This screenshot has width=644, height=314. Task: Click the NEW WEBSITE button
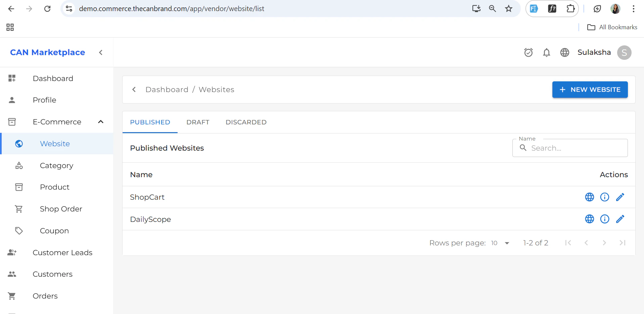pyautogui.click(x=590, y=89)
